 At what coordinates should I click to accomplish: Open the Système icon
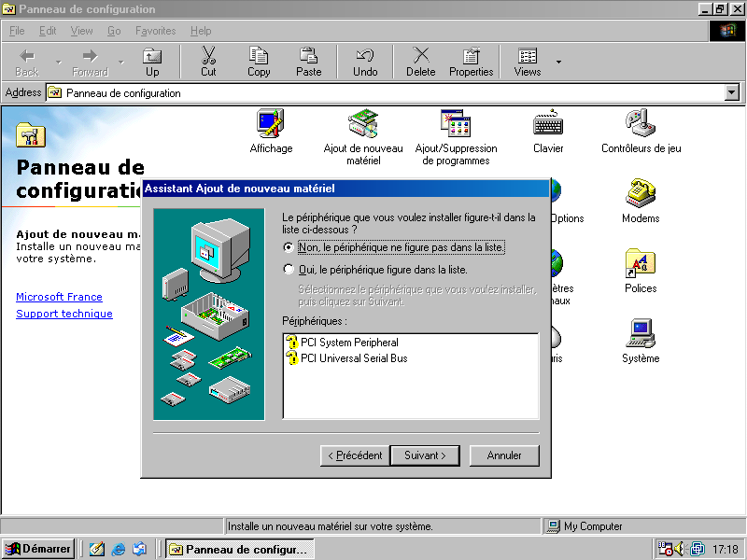coord(641,341)
